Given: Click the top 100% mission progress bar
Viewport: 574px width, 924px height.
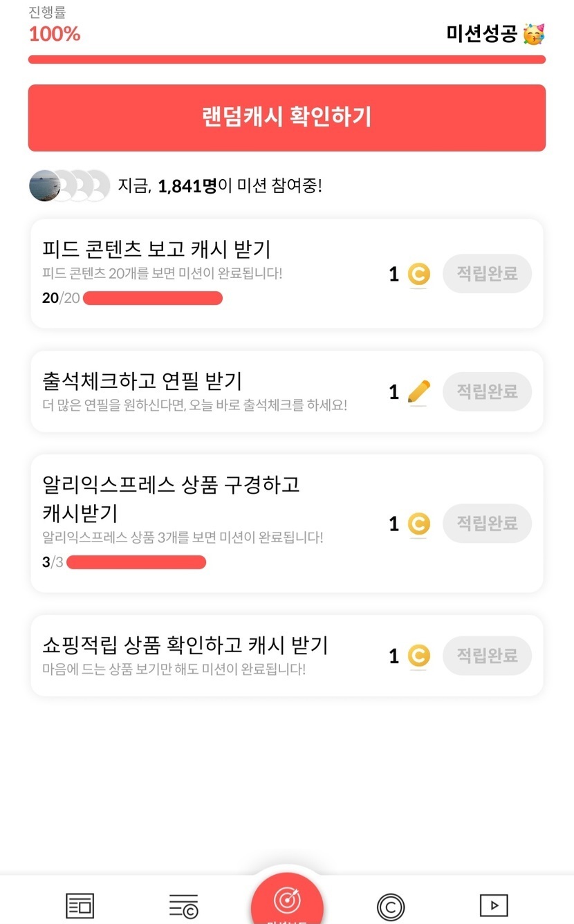Looking at the screenshot, I should pyautogui.click(x=286, y=59).
